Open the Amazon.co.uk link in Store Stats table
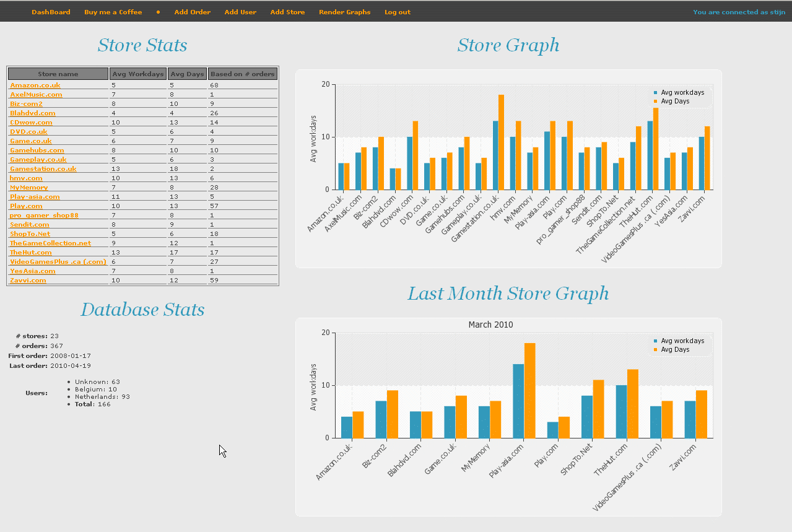Viewport: 792px width, 532px height. click(35, 85)
